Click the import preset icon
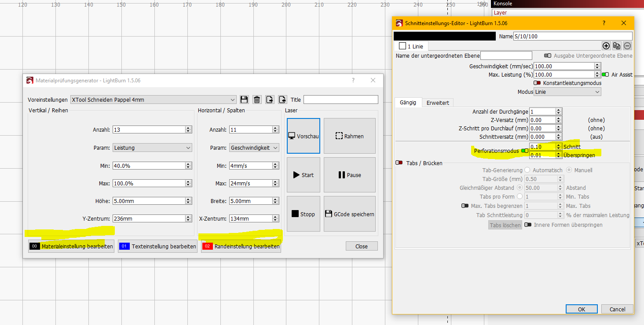The height and width of the screenshot is (325, 644). click(x=282, y=100)
